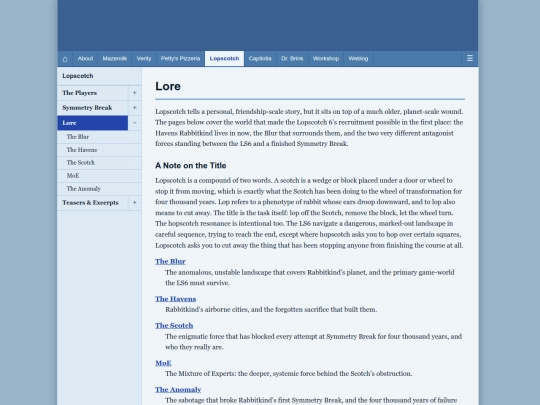Open Teasers & Excerpts sidebar section

click(93, 203)
